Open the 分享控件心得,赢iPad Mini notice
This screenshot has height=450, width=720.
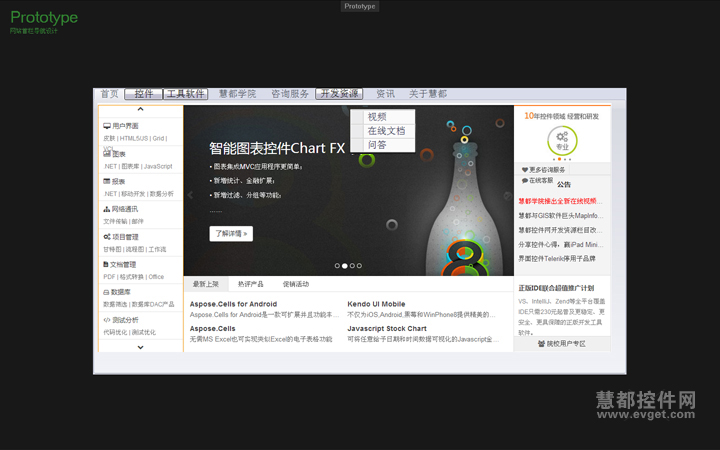coord(560,244)
